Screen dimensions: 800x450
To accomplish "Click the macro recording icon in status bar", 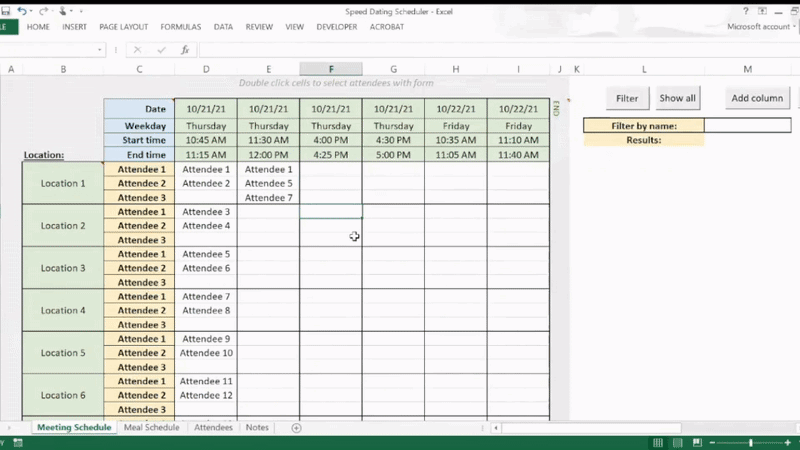I will point(18,443).
